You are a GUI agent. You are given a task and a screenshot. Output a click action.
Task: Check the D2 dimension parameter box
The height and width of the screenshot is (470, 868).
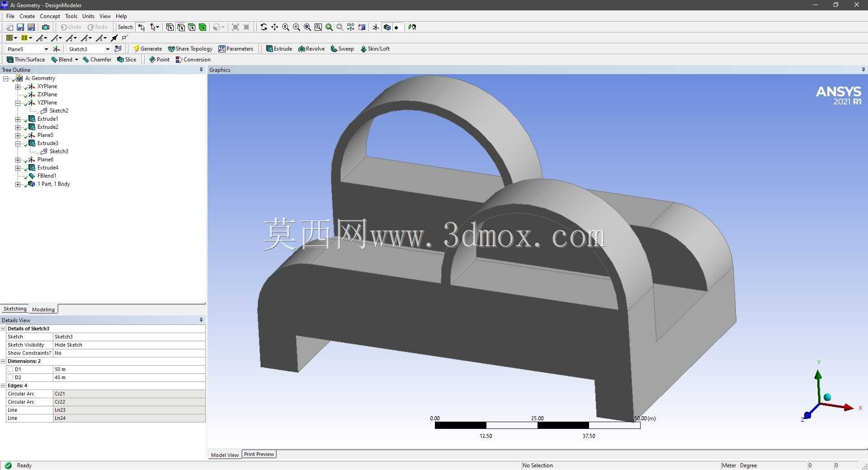coord(10,377)
